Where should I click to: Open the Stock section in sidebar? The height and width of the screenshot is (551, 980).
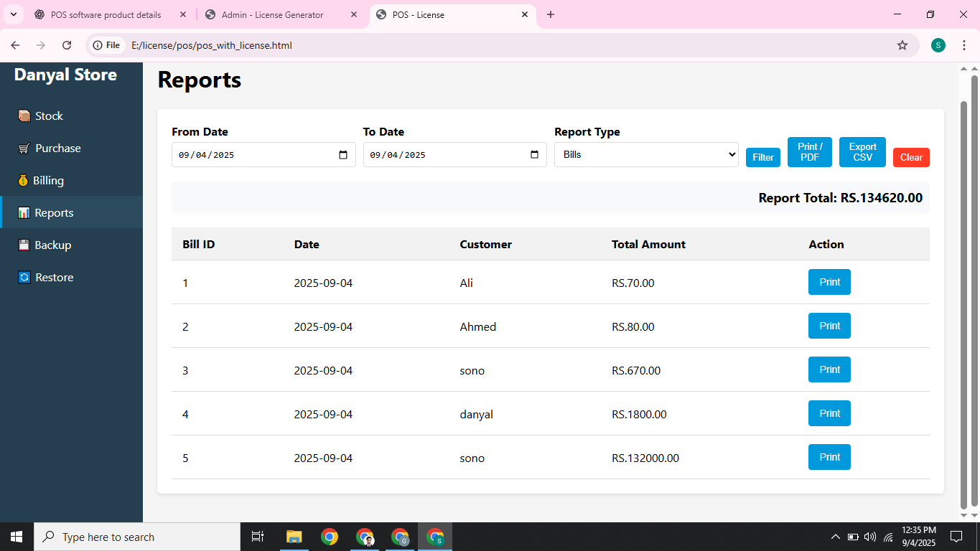(x=49, y=116)
